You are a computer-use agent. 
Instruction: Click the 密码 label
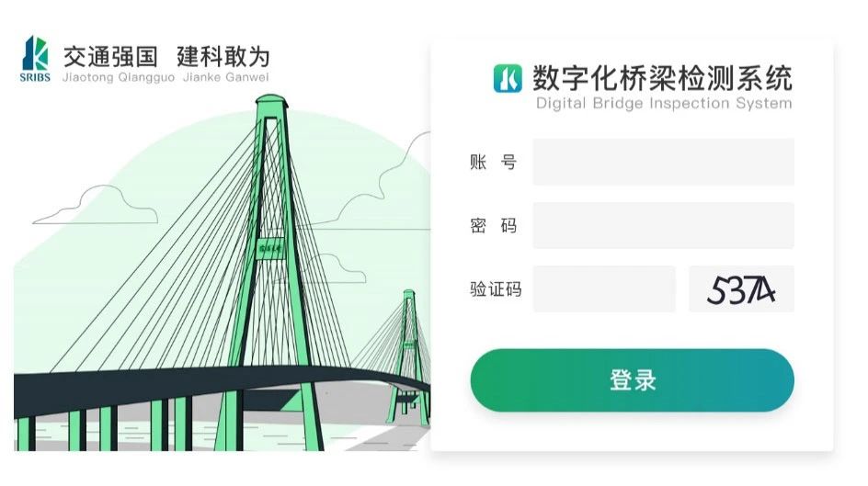click(x=493, y=226)
